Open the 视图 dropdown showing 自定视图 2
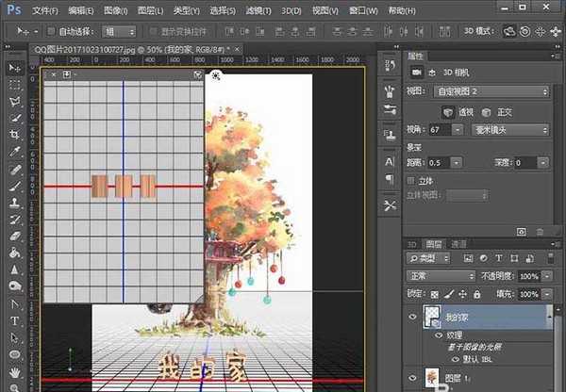566x392 pixels. point(491,92)
